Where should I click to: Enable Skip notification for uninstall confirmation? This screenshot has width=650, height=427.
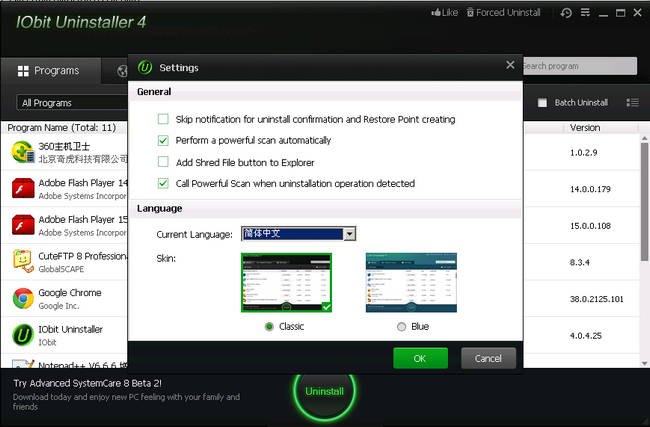tap(163, 119)
